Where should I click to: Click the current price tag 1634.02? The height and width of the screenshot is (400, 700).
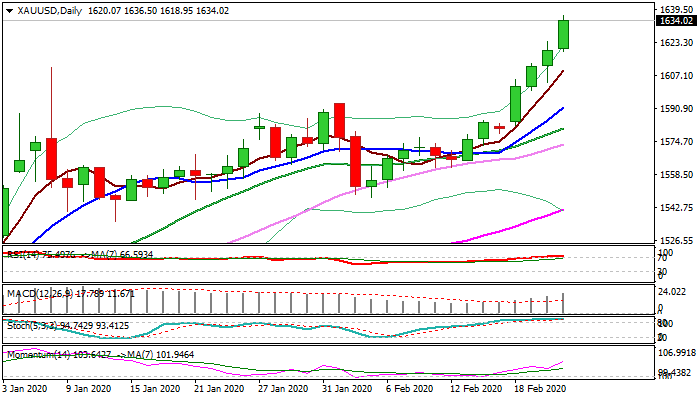coord(677,21)
